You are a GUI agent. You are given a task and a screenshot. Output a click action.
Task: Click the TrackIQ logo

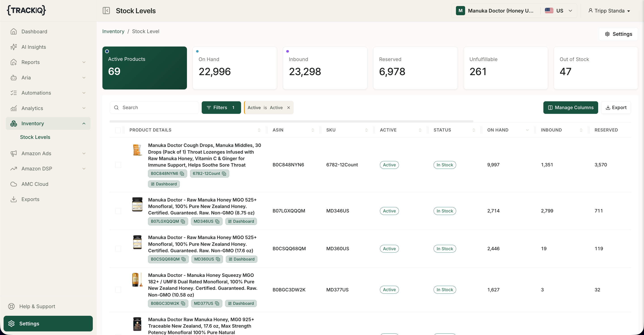coord(26,10)
